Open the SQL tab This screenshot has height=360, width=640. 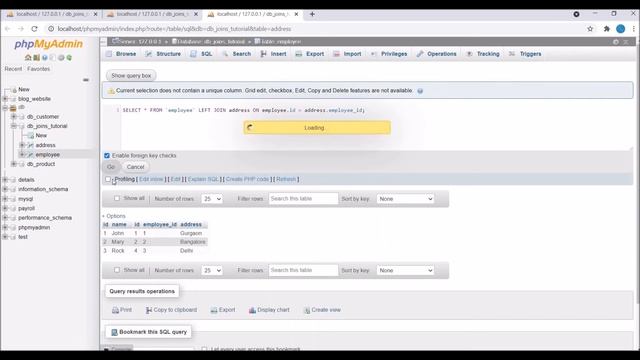[x=201, y=54]
